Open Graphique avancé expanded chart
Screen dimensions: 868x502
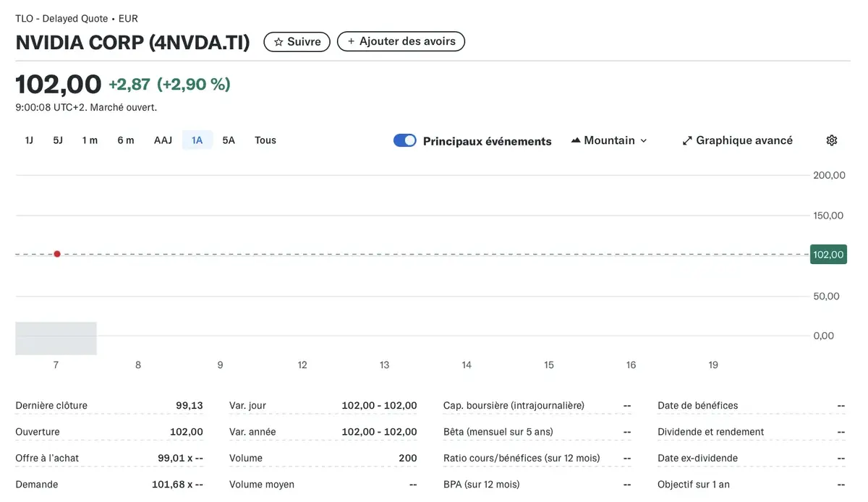coord(737,140)
